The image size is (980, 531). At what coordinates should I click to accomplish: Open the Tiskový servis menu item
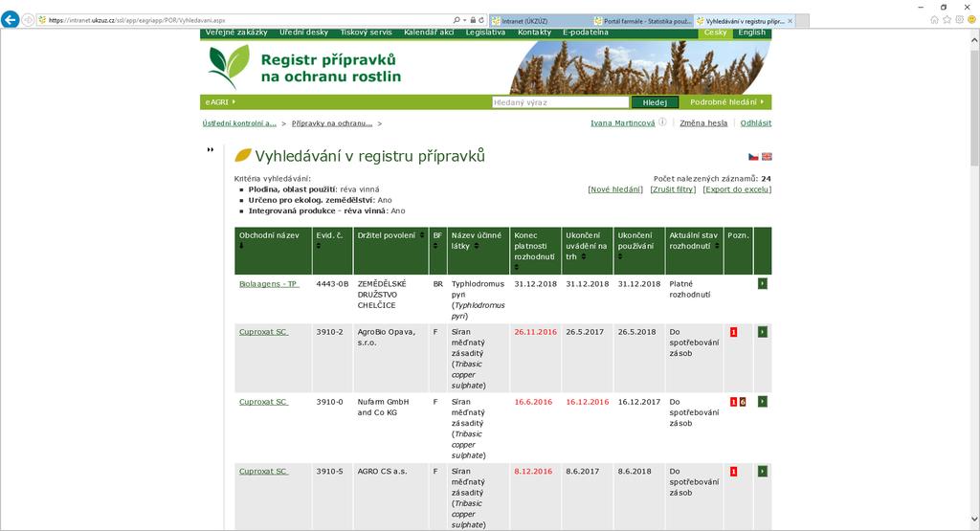[x=367, y=33]
